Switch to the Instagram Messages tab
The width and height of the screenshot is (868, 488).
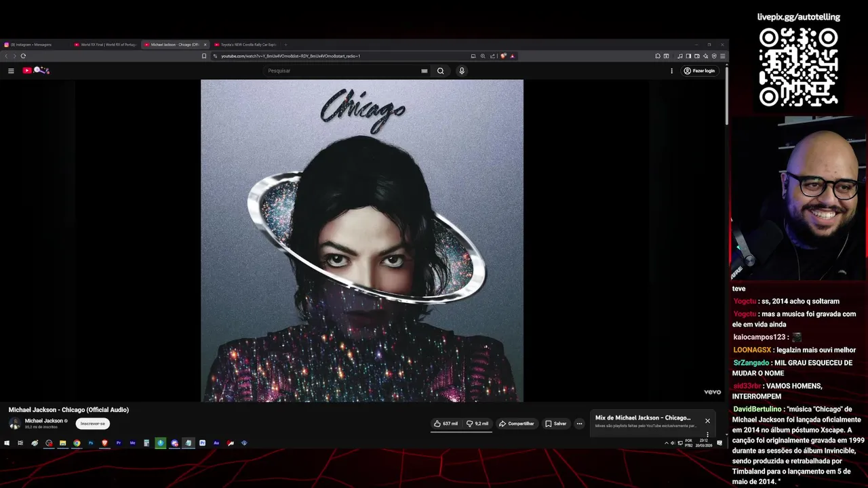35,45
